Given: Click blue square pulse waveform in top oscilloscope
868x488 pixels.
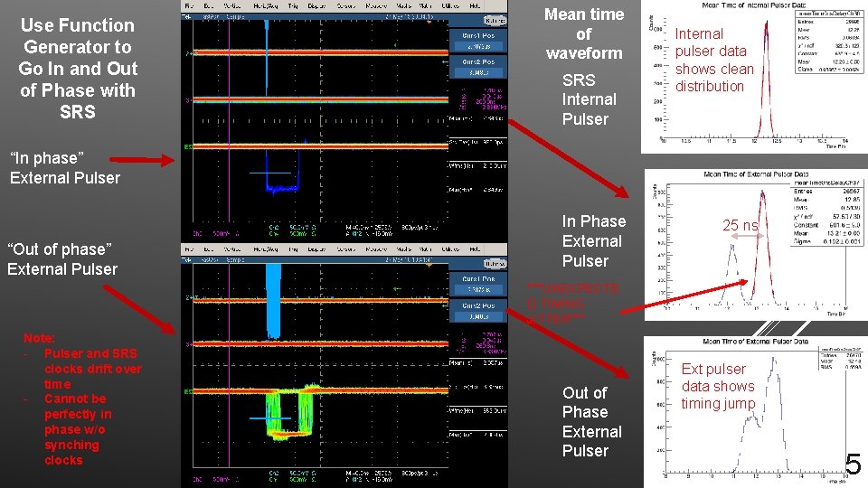Looking at the screenshot, I should click(x=283, y=171).
